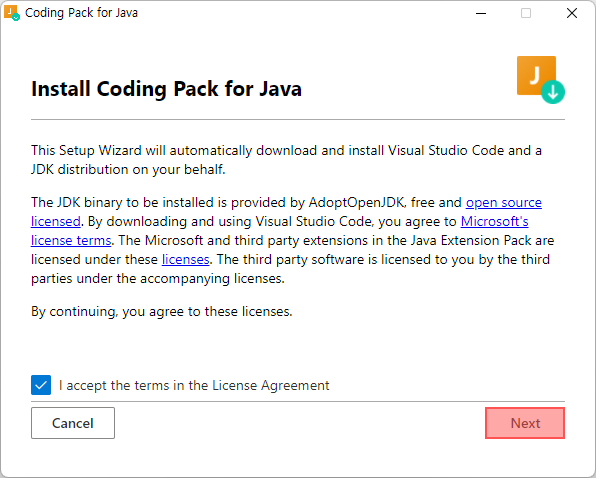Open the "license terms" link

pos(71,240)
